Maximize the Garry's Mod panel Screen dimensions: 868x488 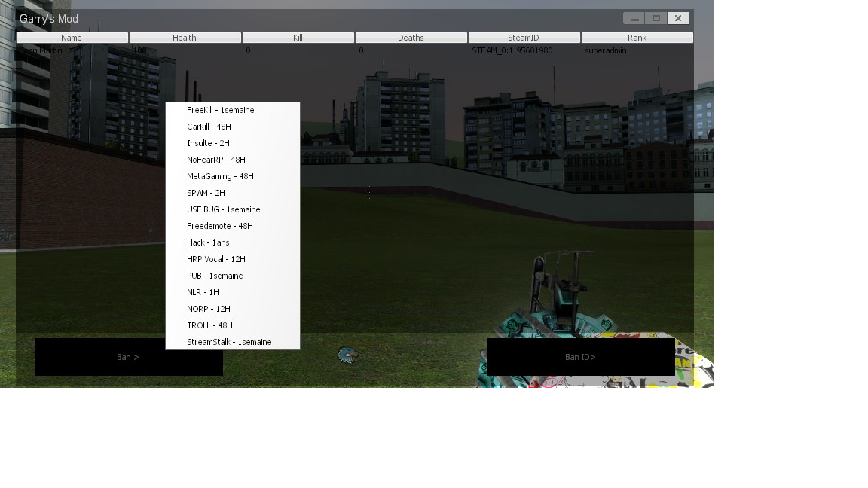coord(656,18)
